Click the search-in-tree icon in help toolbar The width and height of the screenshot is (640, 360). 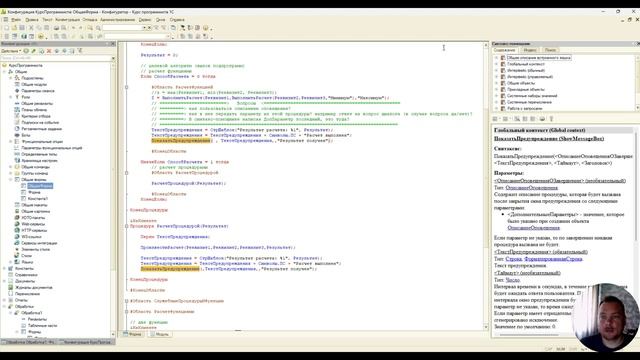coord(517,119)
